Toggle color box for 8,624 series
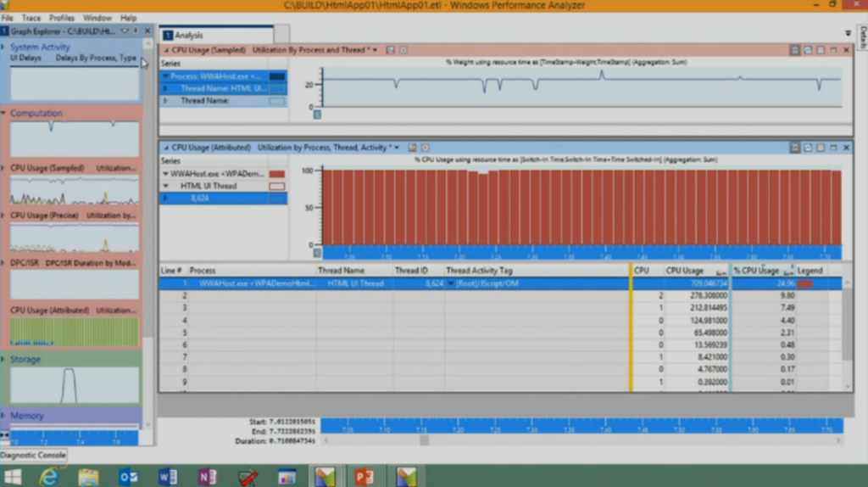The width and height of the screenshot is (868, 487). pyautogui.click(x=277, y=199)
